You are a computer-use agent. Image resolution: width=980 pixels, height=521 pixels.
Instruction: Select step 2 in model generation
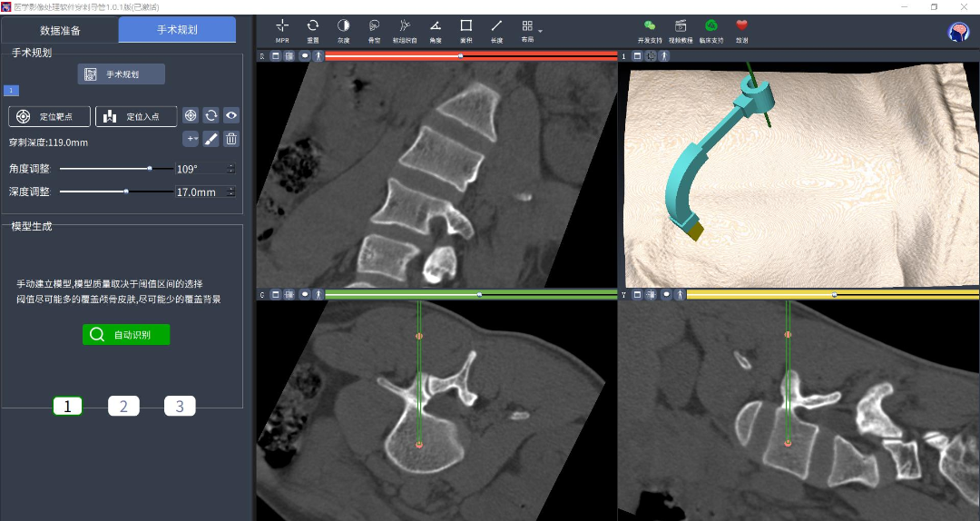[123, 406]
